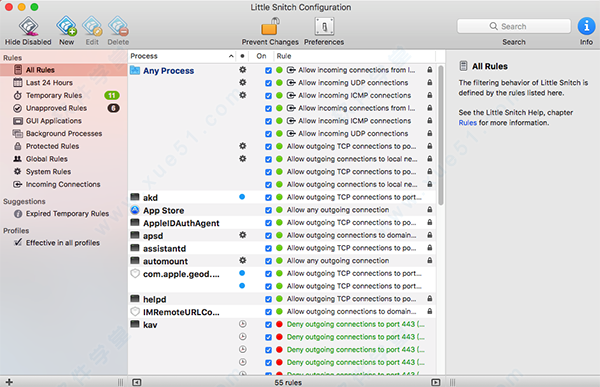
Task: Select Effective in all profiles
Action: [x=64, y=243]
